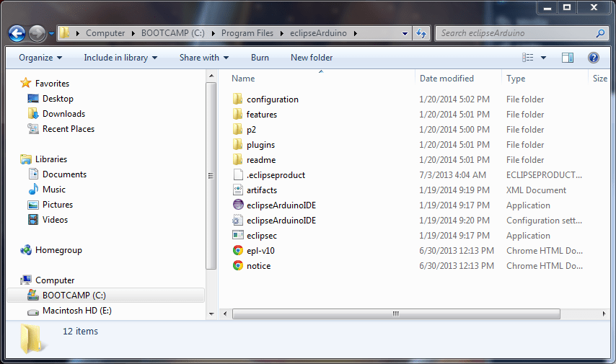This screenshot has width=616, height=364.
Task: Select Computer in the navigation pane
Action: pos(55,280)
